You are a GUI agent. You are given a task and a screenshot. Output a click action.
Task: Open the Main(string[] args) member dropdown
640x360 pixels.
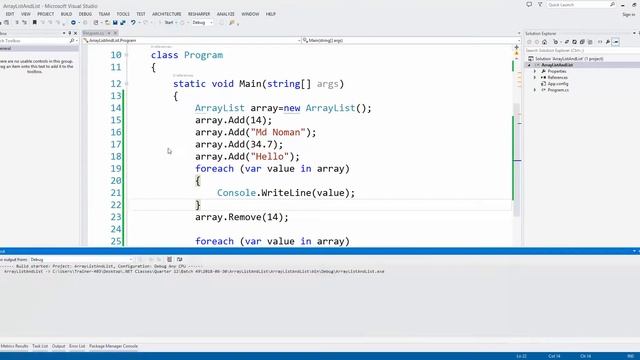pyautogui.click(x=411, y=40)
